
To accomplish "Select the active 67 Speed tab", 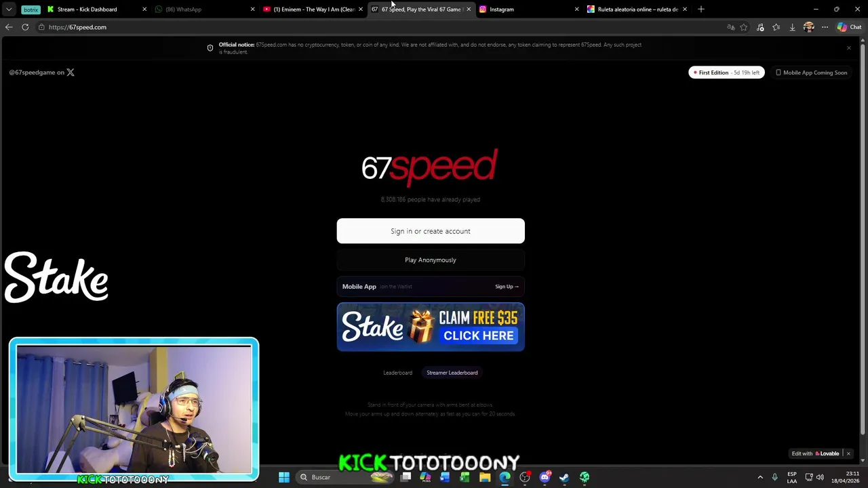I will tap(420, 9).
